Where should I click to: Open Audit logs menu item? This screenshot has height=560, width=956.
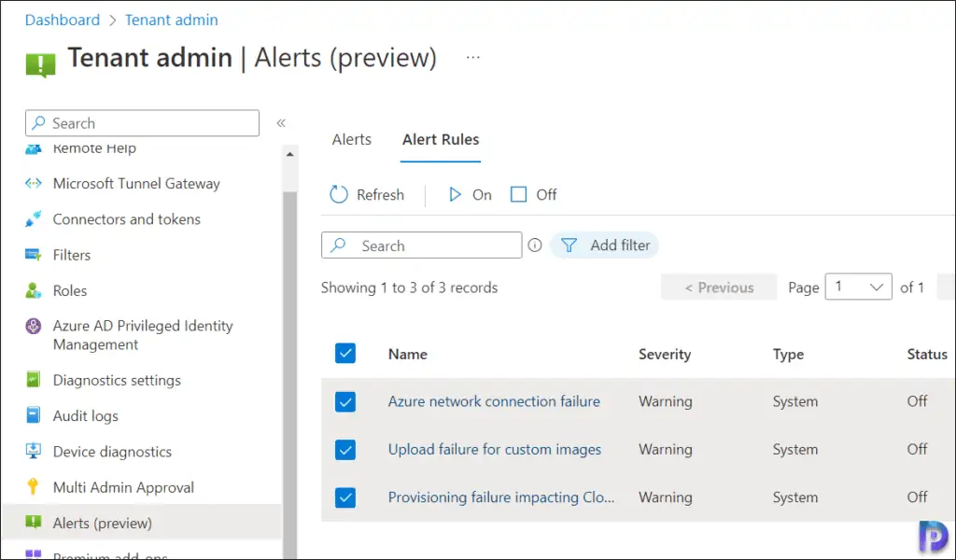85,415
